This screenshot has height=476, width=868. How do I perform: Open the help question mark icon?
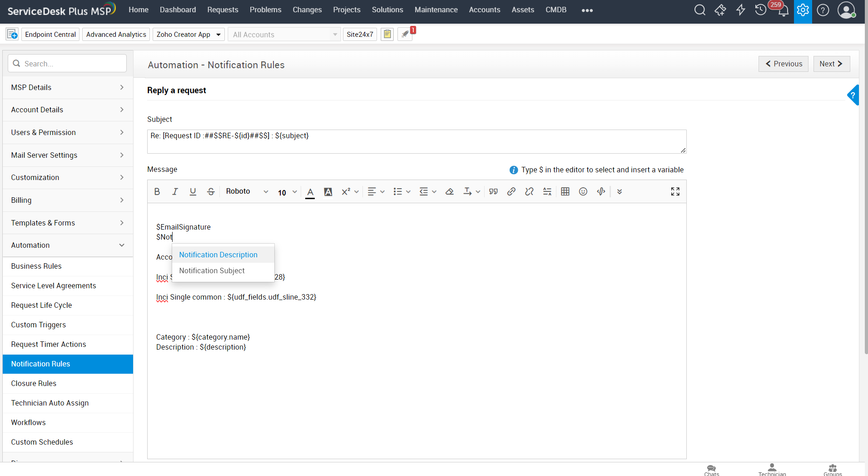coord(823,10)
